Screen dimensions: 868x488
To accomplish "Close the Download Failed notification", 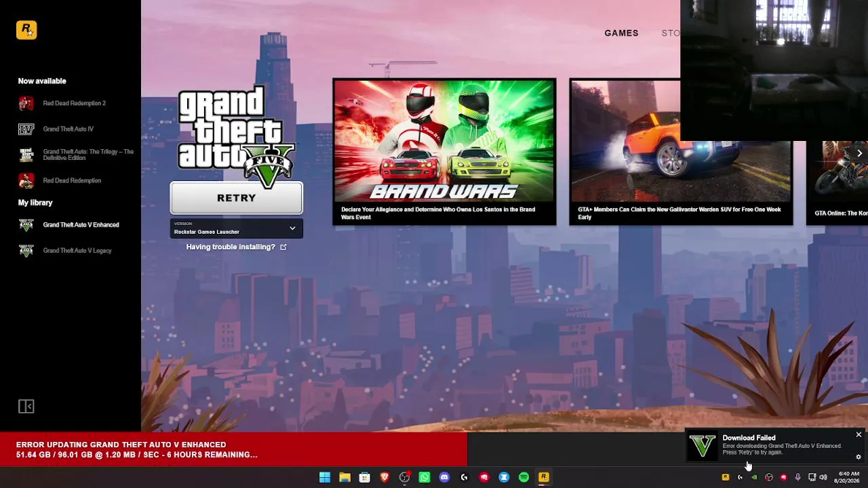I will point(859,434).
